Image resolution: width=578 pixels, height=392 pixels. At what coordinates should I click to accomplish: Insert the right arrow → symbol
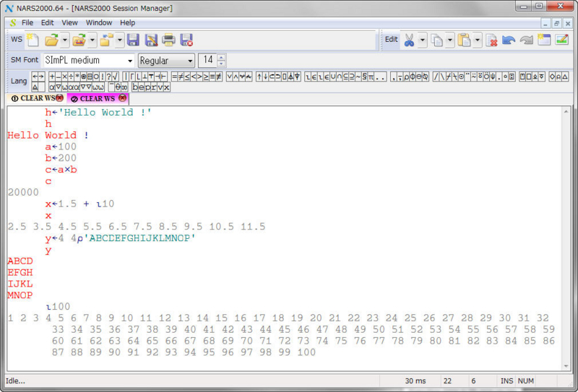click(x=41, y=77)
